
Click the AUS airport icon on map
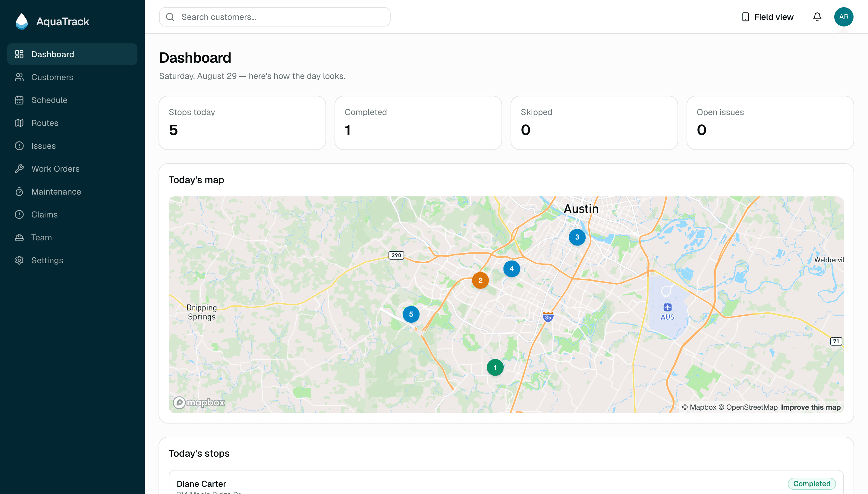667,307
